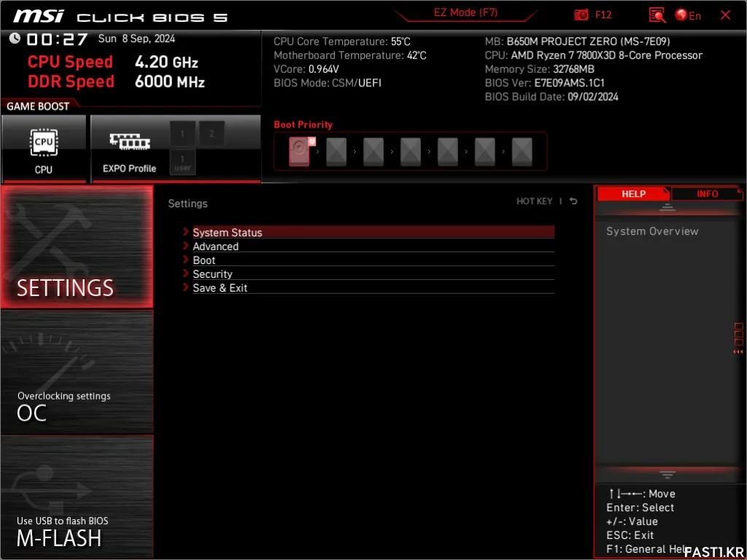This screenshot has width=747, height=560.
Task: Switch to the INFO tab
Action: [x=707, y=194]
